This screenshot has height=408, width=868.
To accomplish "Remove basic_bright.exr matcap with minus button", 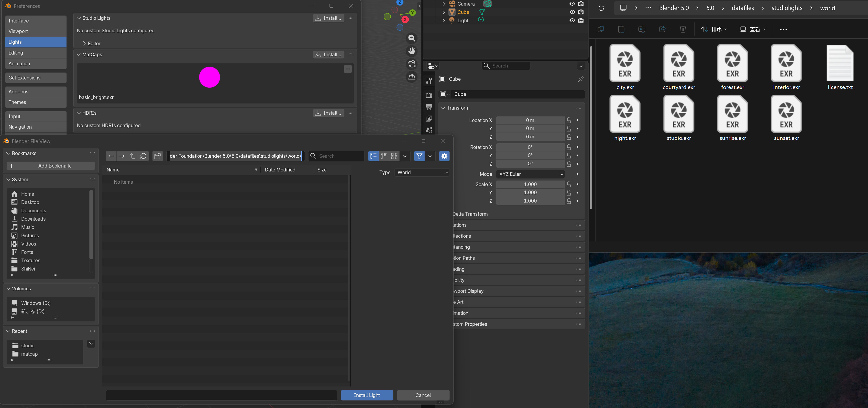I will (x=348, y=69).
